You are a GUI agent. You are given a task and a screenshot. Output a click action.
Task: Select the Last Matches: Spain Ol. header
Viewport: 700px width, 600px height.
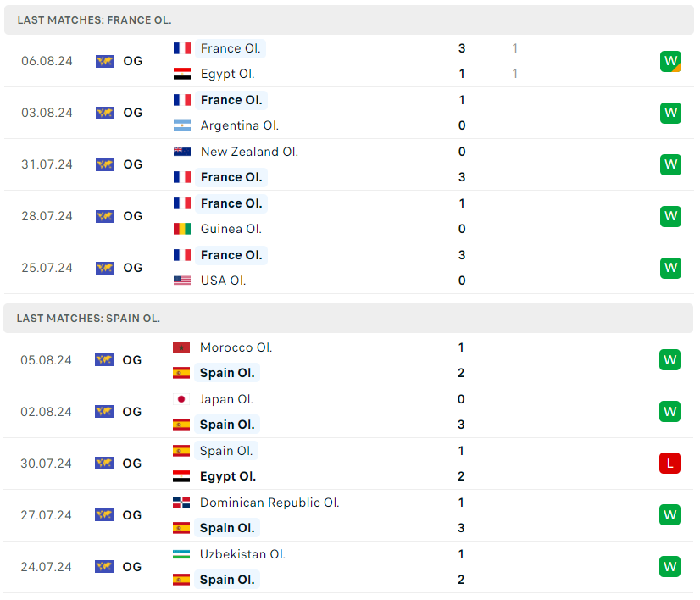pos(88,319)
